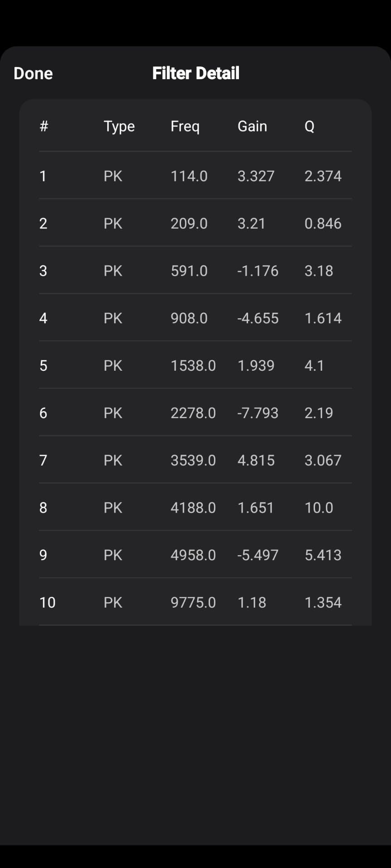Select frequency 3539.0 in filter 7

193,460
